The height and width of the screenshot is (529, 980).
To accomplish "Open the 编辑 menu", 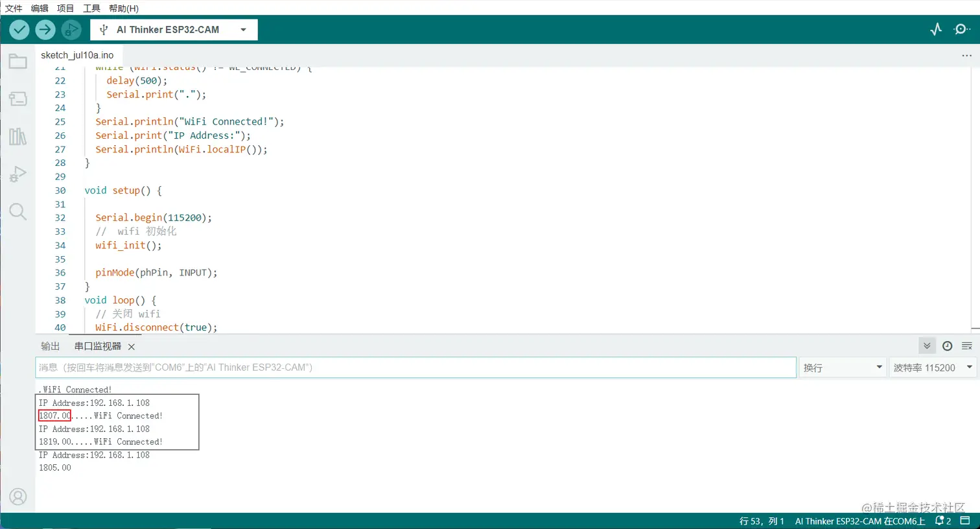I will [40, 8].
